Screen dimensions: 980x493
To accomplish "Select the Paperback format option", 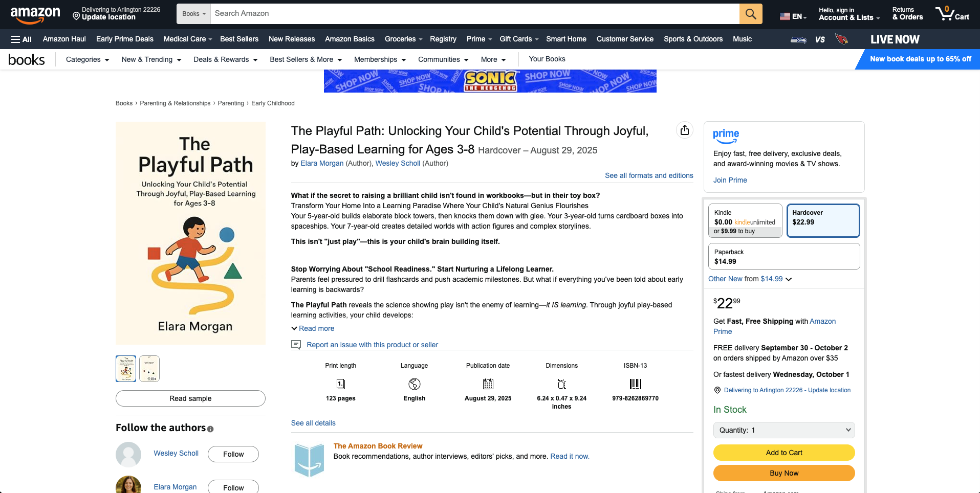I will 783,256.
